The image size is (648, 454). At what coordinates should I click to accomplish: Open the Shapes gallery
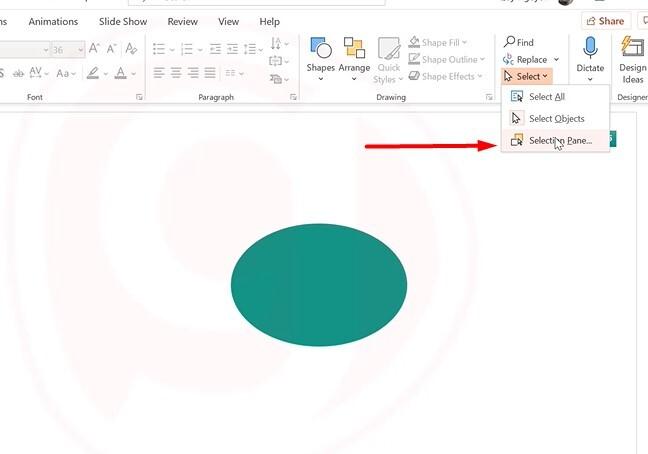click(x=320, y=59)
